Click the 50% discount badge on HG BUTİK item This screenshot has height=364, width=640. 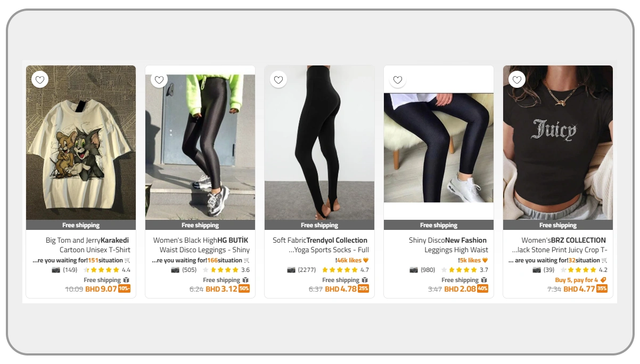(x=244, y=289)
